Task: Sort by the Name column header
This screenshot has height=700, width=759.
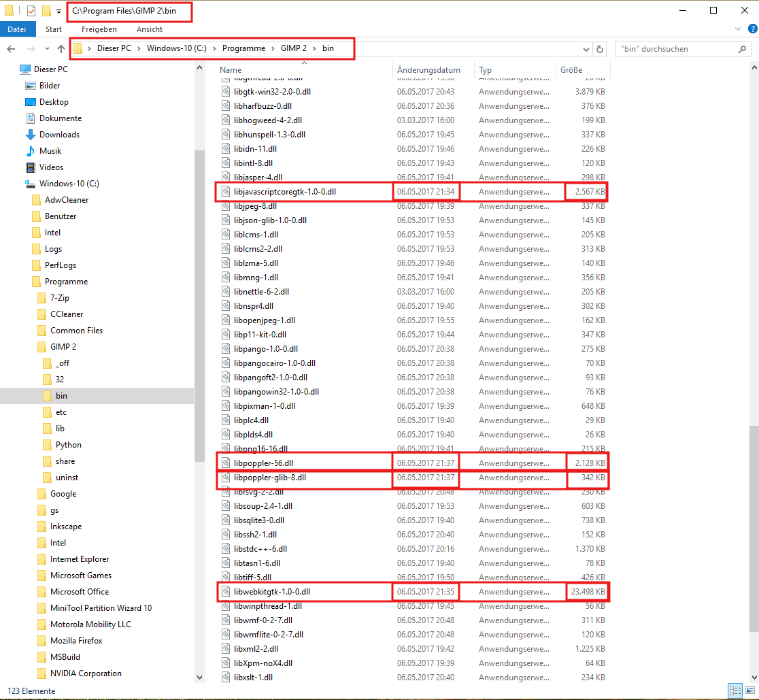Action: (x=304, y=69)
